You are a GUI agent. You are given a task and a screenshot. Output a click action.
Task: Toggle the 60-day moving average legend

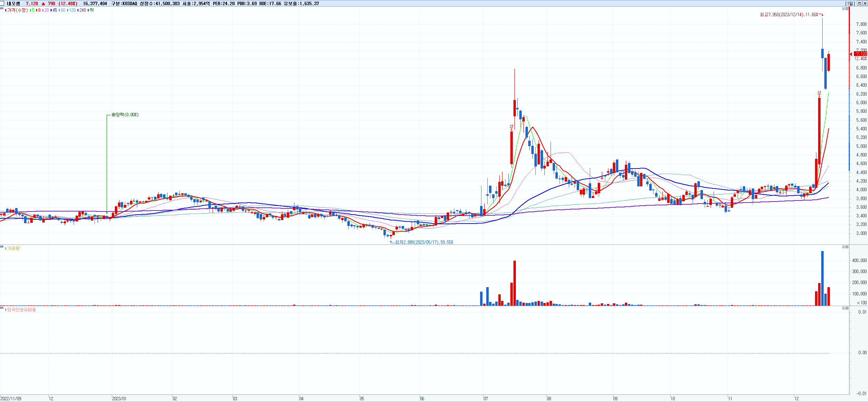(x=62, y=10)
